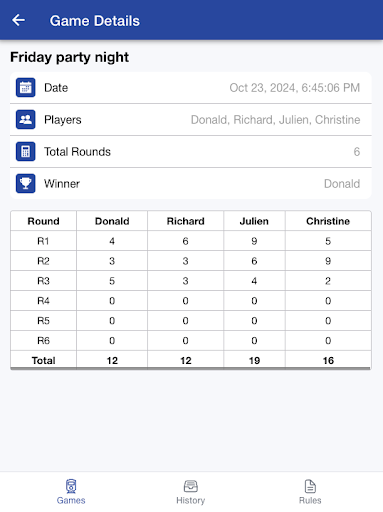The width and height of the screenshot is (383, 512).
Task: Click the Christine column header
Action: 328,221
